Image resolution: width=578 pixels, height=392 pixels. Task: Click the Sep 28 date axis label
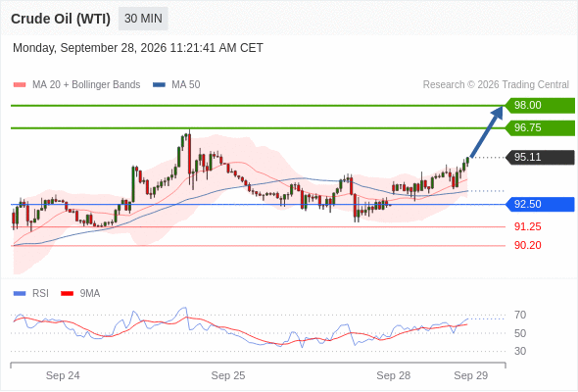tap(393, 375)
